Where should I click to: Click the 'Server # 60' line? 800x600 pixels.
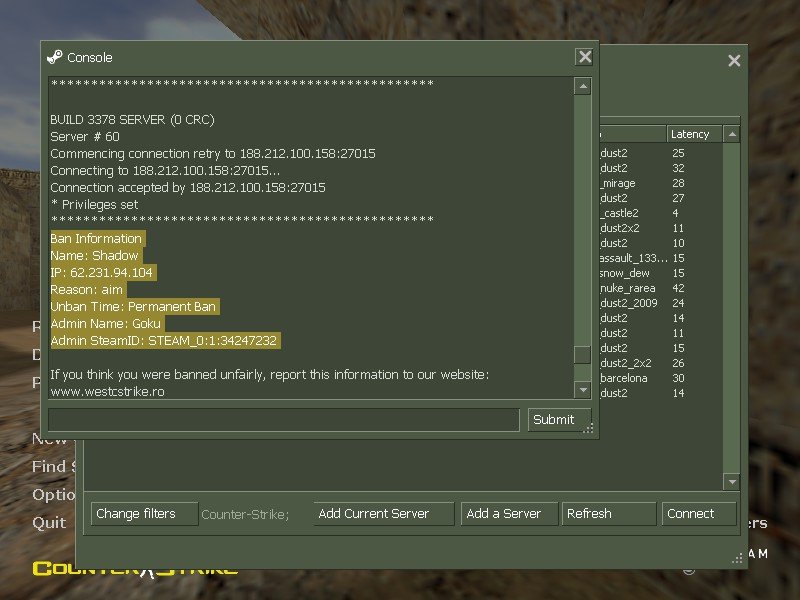pyautogui.click(x=85, y=137)
